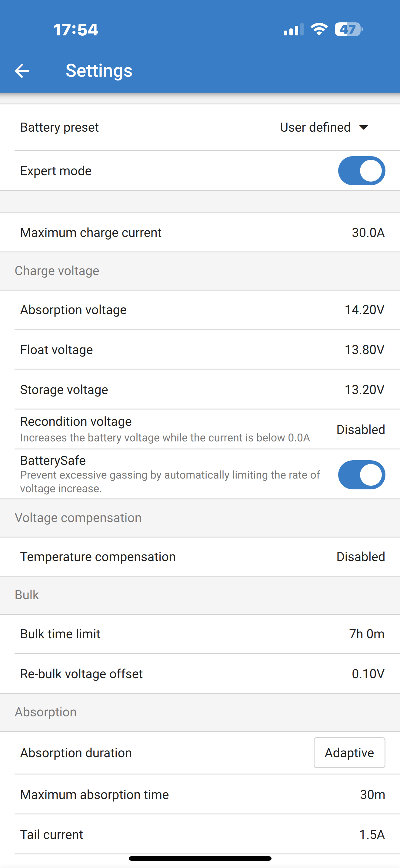This screenshot has height=868, width=400.
Task: Open Temperature compensation setting
Action: click(x=200, y=557)
